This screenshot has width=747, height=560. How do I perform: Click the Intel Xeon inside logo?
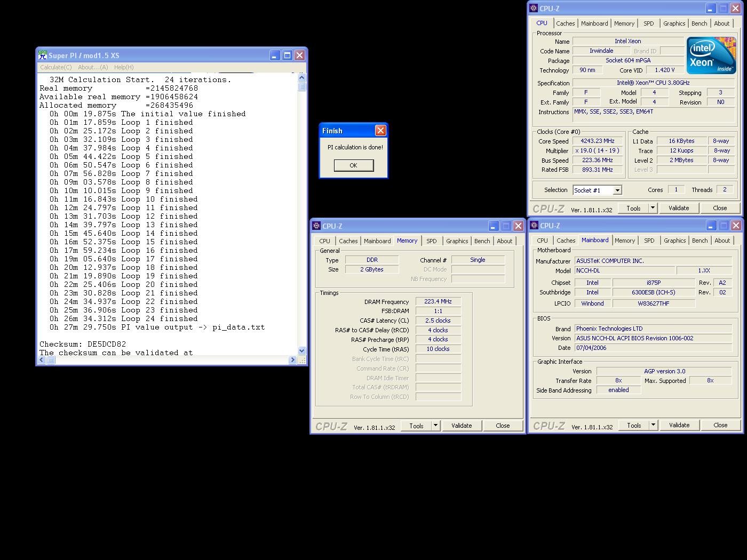coord(711,55)
